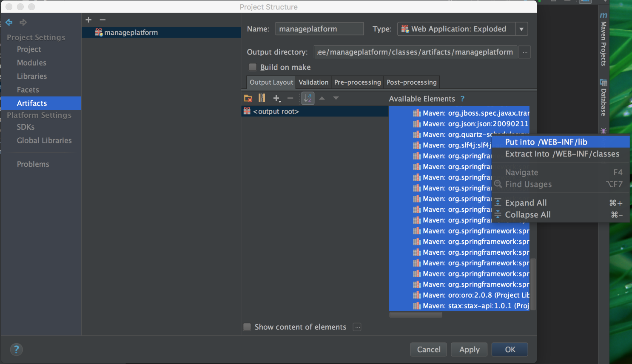Open the ellipsis button next to Show content of elements
Image resolution: width=632 pixels, height=364 pixels.
[357, 327]
